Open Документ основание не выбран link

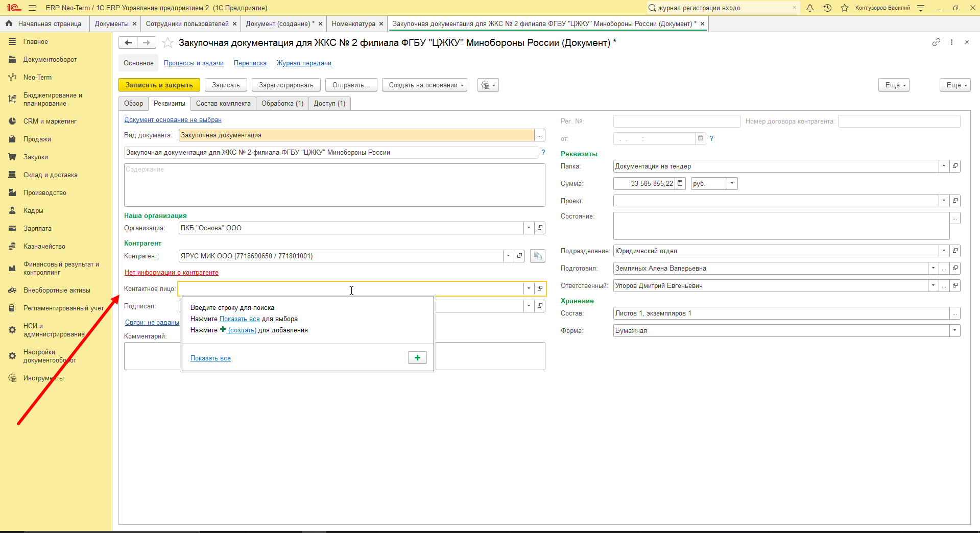[173, 120]
